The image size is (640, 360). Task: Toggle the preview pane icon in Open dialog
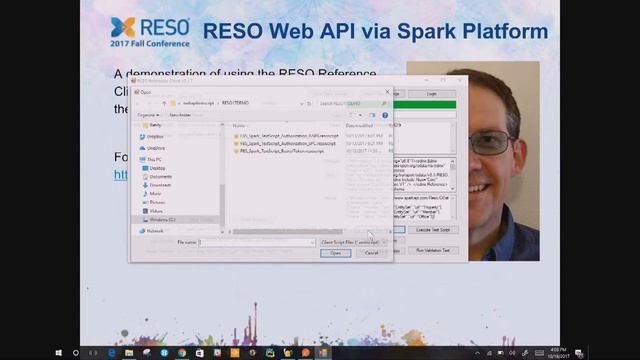(372, 116)
